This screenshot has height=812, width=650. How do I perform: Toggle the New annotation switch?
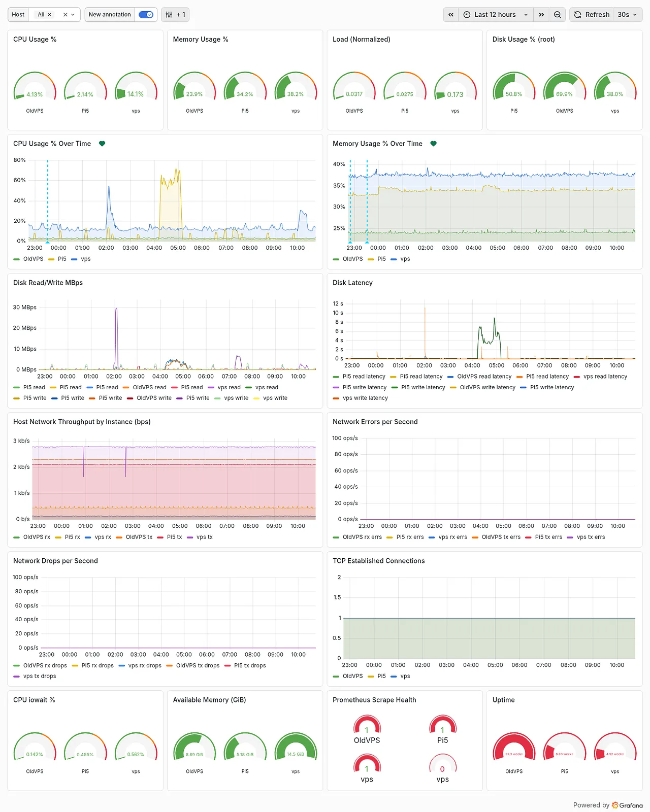146,15
